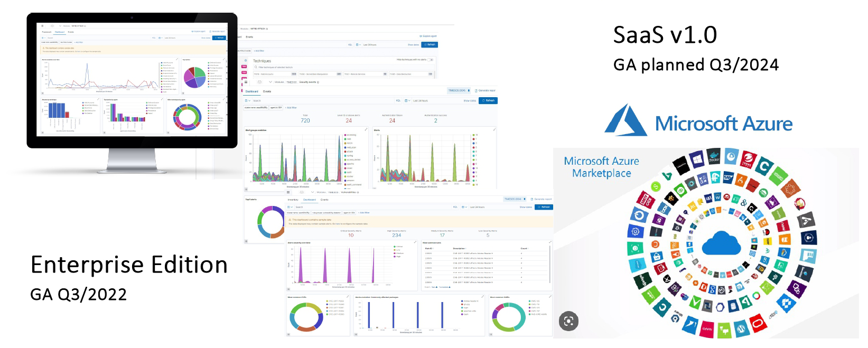
Task: Click the Windows logo tile in the outer ring
Action: tap(697, 158)
